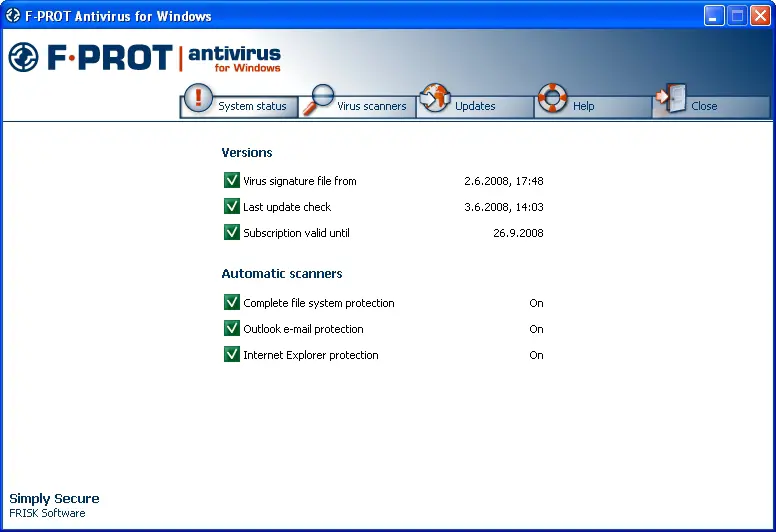Click Internet Explorer protection text
776x532 pixels.
coord(311,355)
